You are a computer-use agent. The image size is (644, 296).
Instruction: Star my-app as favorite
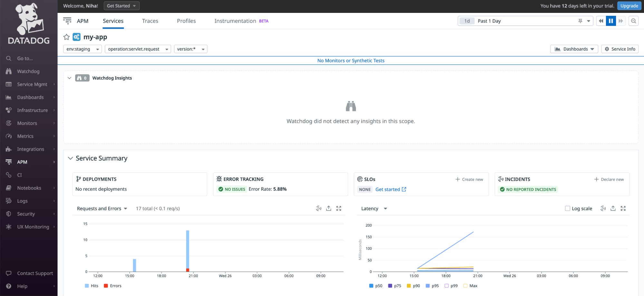click(x=66, y=37)
